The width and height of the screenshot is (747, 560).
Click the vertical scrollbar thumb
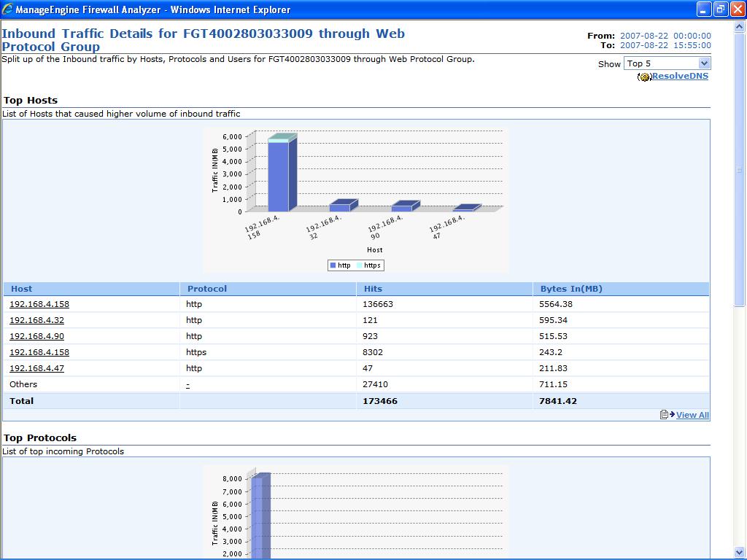pos(740,169)
